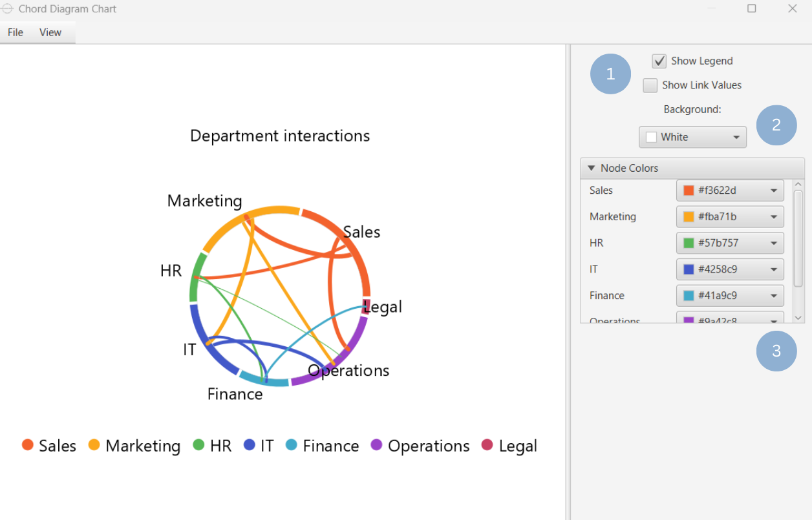Open the Background color dropdown
812x520 pixels.
point(692,137)
